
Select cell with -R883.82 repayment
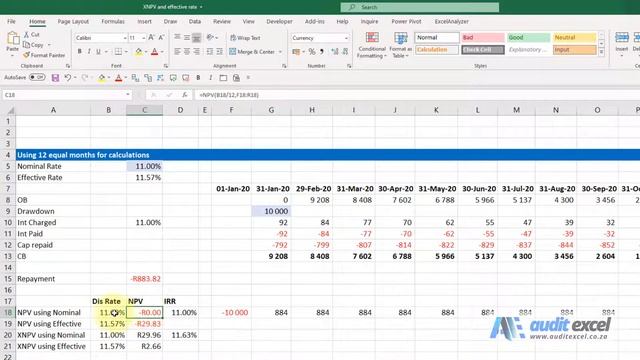point(144,279)
